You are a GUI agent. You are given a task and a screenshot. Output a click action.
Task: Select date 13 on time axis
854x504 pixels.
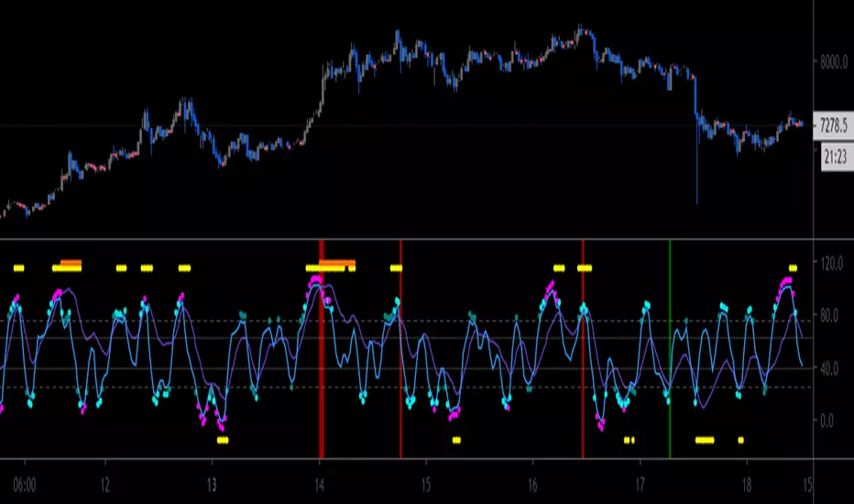point(212,485)
